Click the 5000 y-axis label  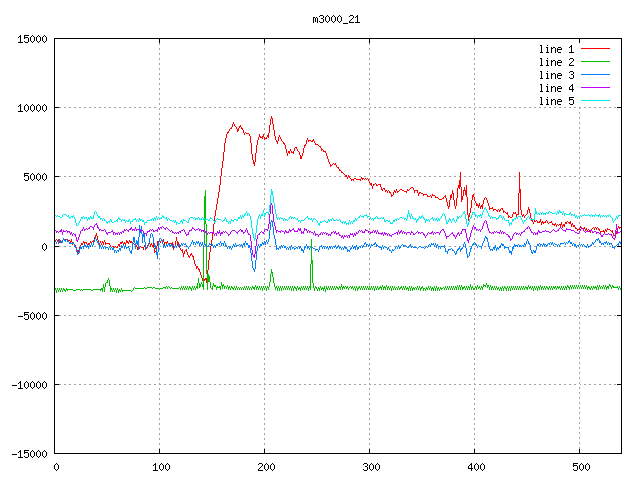click(x=35, y=177)
